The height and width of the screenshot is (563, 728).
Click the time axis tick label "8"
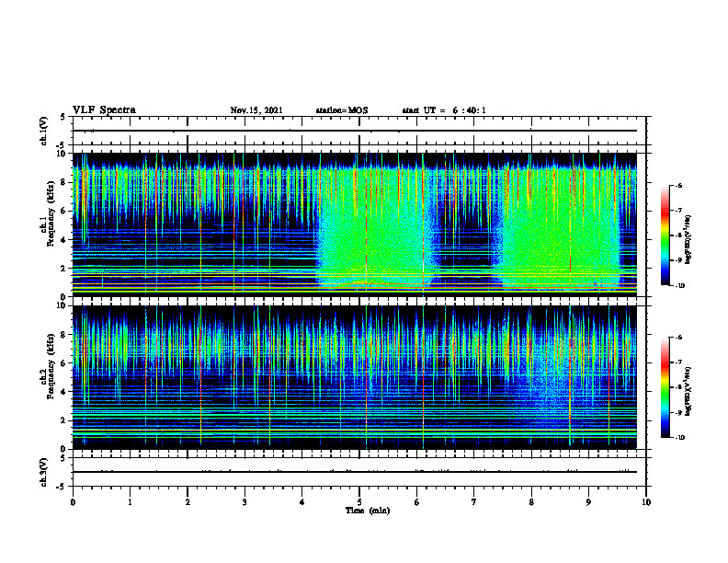click(x=531, y=502)
